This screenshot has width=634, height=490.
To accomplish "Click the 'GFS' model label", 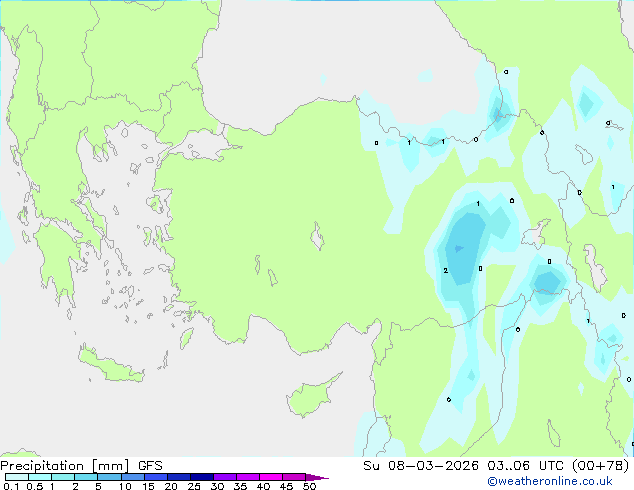I will click(150, 466).
